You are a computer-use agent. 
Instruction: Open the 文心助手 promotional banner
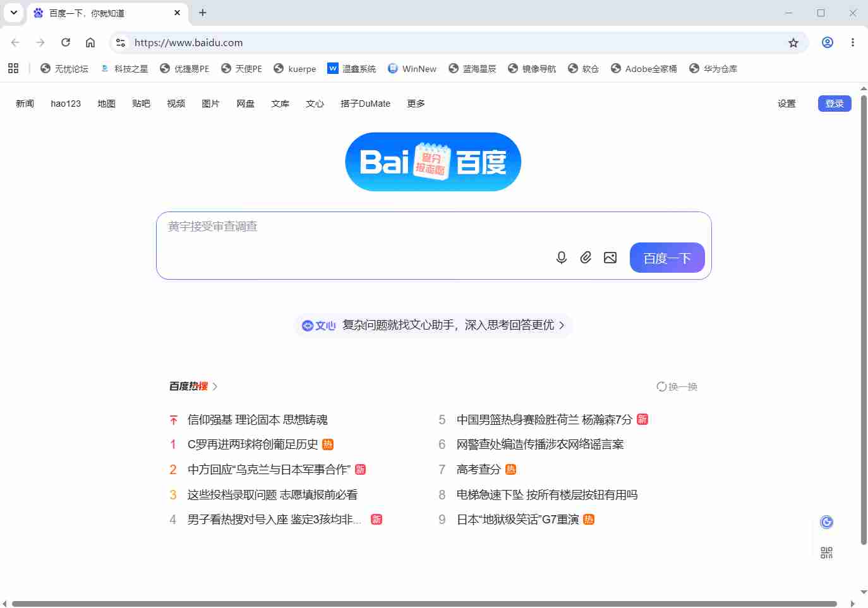click(x=433, y=325)
